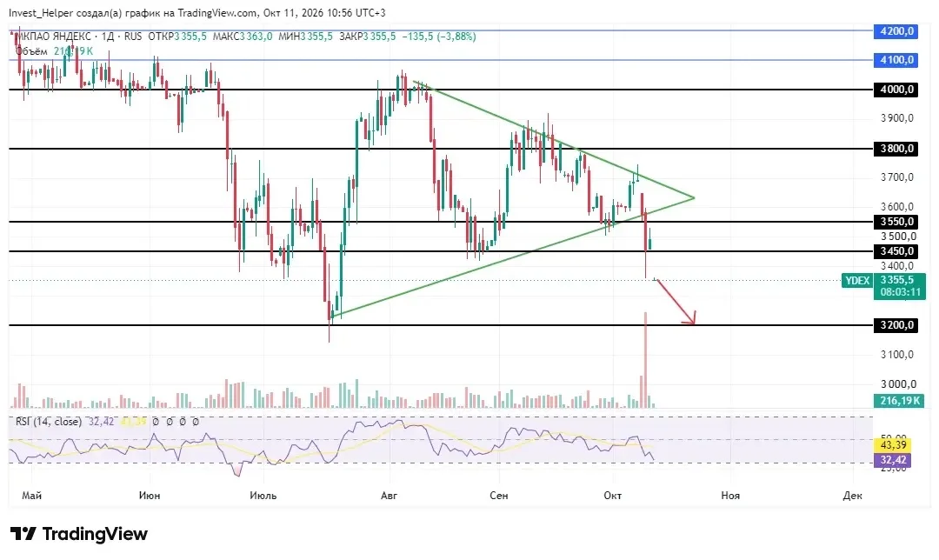Click the 4200,0 price level label
Viewport: 939px width, 560px height.
coord(896,31)
